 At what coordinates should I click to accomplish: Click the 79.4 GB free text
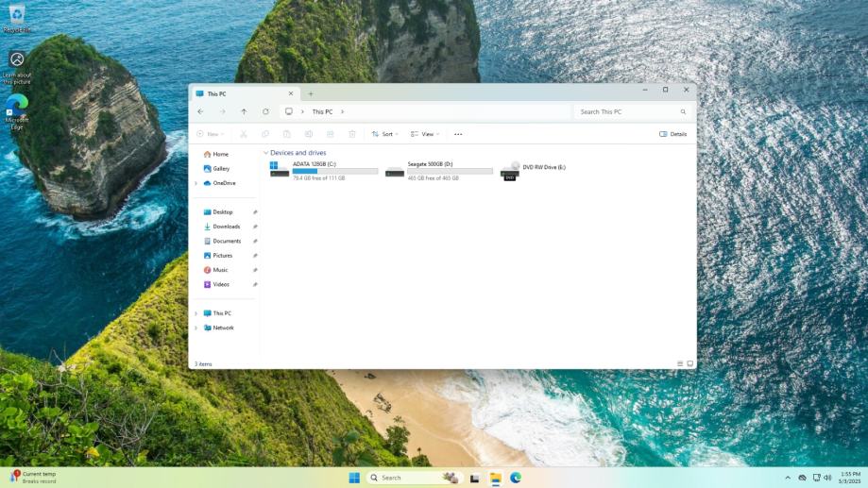click(319, 178)
